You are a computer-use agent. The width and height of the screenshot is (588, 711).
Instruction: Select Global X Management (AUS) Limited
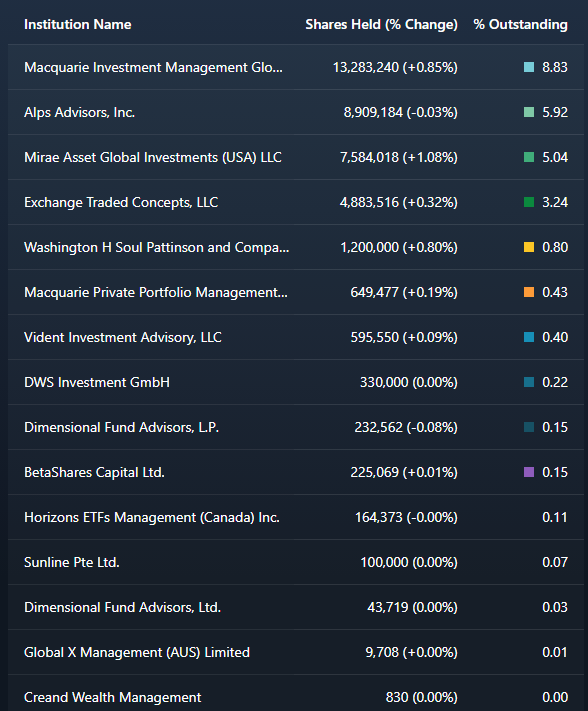pos(137,652)
